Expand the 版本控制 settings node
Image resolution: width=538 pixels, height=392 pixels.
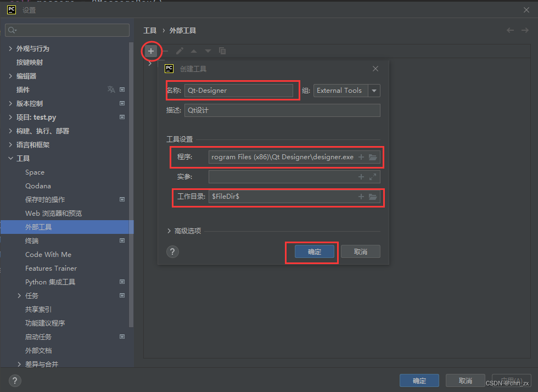pyautogui.click(x=10, y=104)
